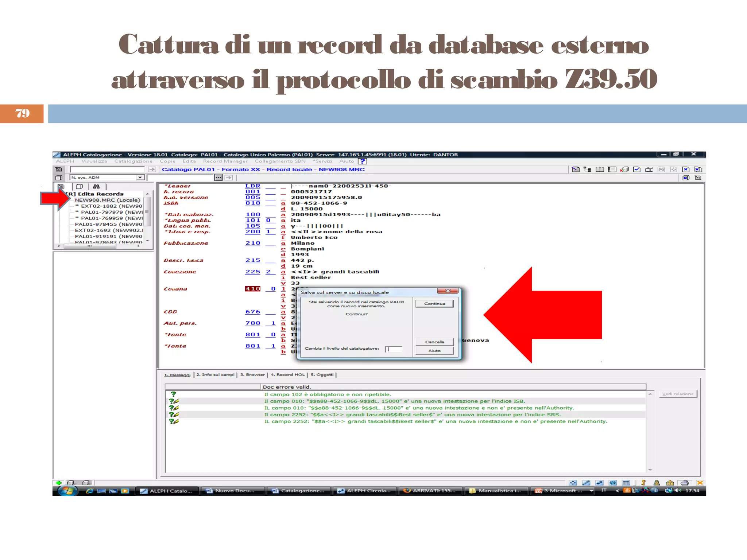The width and height of the screenshot is (747, 560).
Task: Select NEW908.MRC (Locale) in the record tree
Action: tap(108, 200)
